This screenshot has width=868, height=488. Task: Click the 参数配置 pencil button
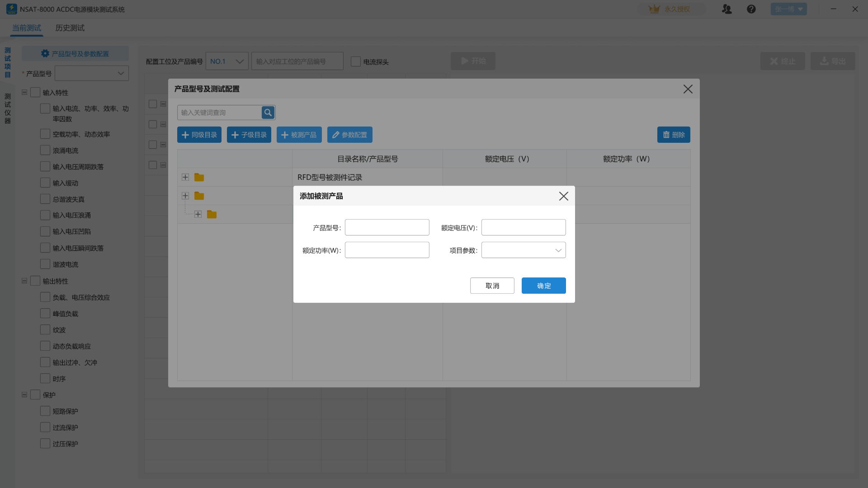coord(349,135)
